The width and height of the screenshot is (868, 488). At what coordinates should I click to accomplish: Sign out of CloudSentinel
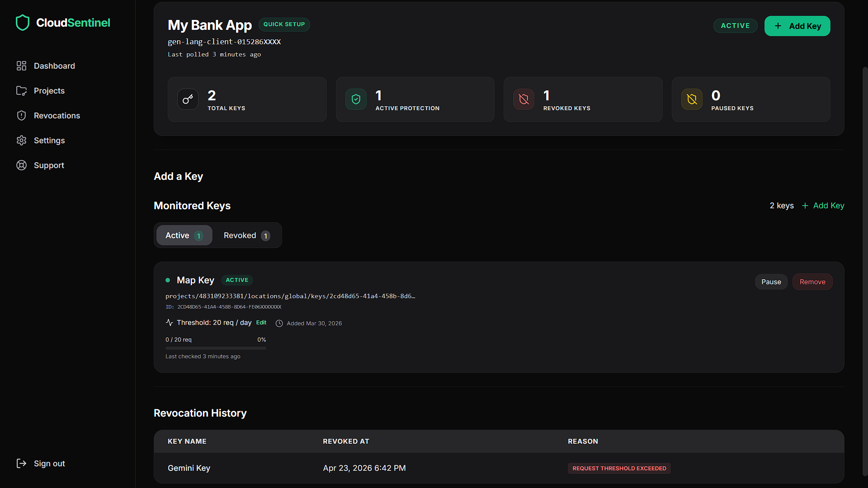(x=40, y=463)
